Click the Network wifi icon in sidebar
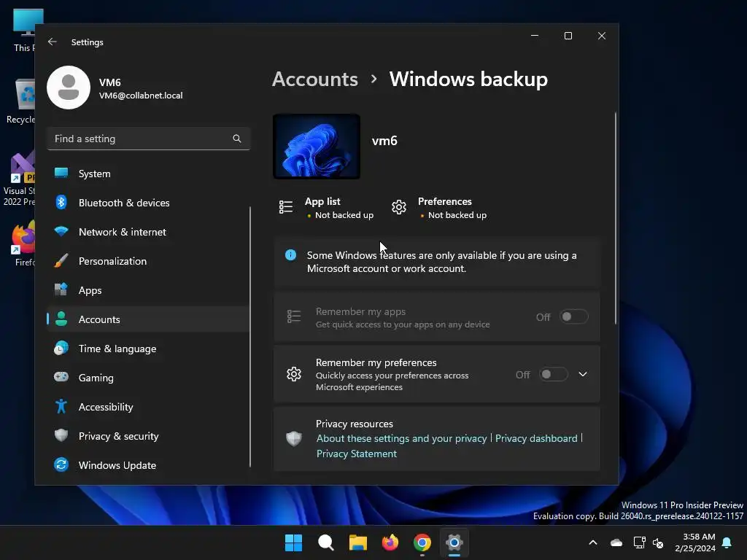The width and height of the screenshot is (747, 560). click(x=61, y=231)
